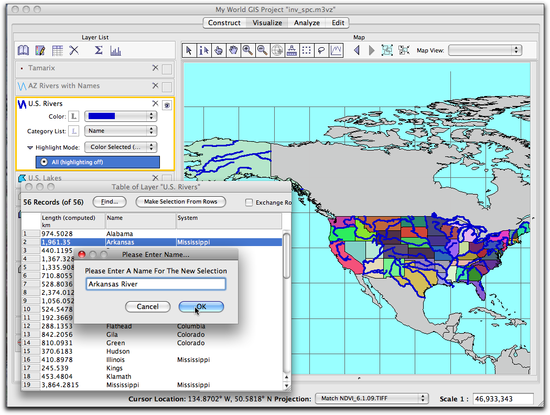The image size is (550, 415).
Task: Open the Map View dropdown
Action: click(485, 50)
